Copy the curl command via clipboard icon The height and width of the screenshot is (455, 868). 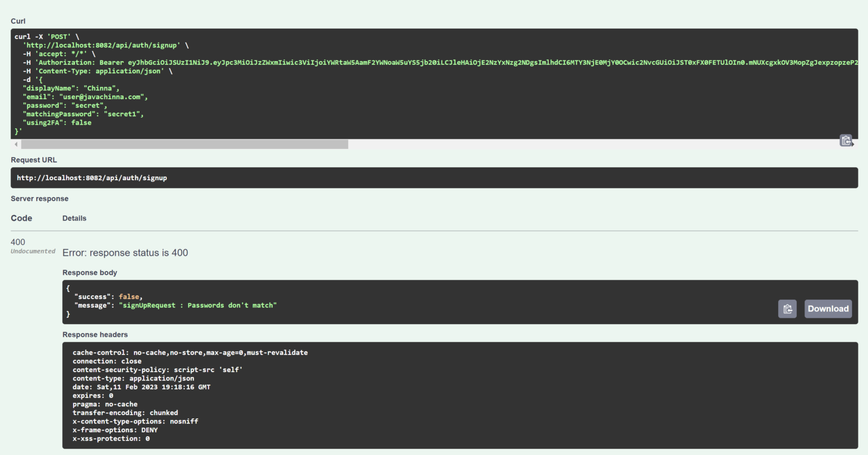pos(845,140)
